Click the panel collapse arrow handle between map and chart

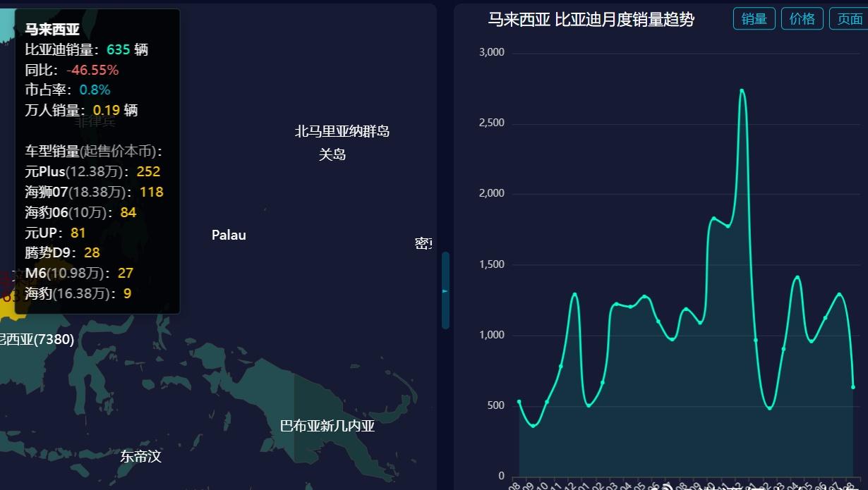pos(445,290)
